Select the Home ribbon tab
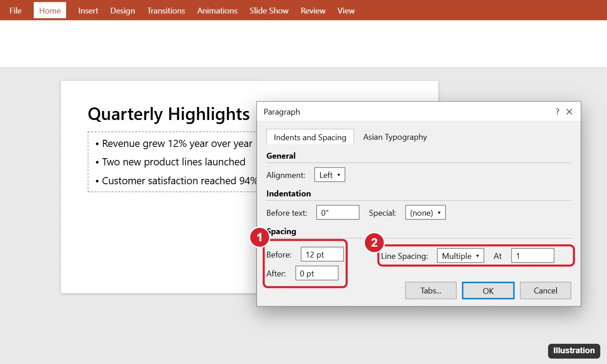This screenshot has height=364, width=607. tap(50, 10)
